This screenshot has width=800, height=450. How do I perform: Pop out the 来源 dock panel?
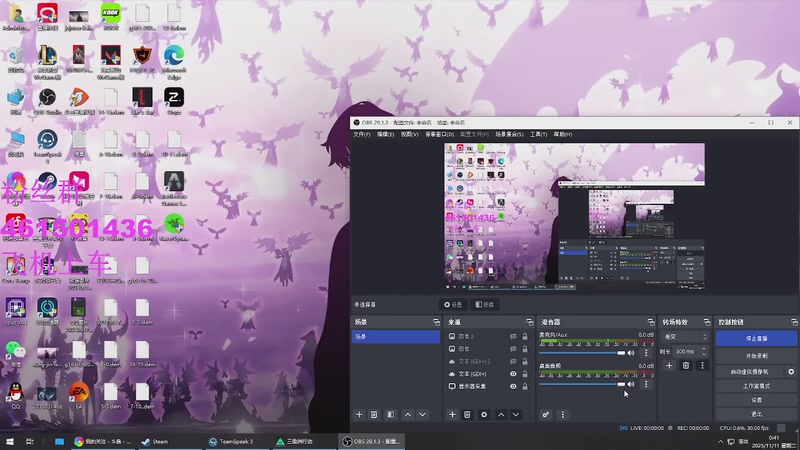pyautogui.click(x=529, y=322)
